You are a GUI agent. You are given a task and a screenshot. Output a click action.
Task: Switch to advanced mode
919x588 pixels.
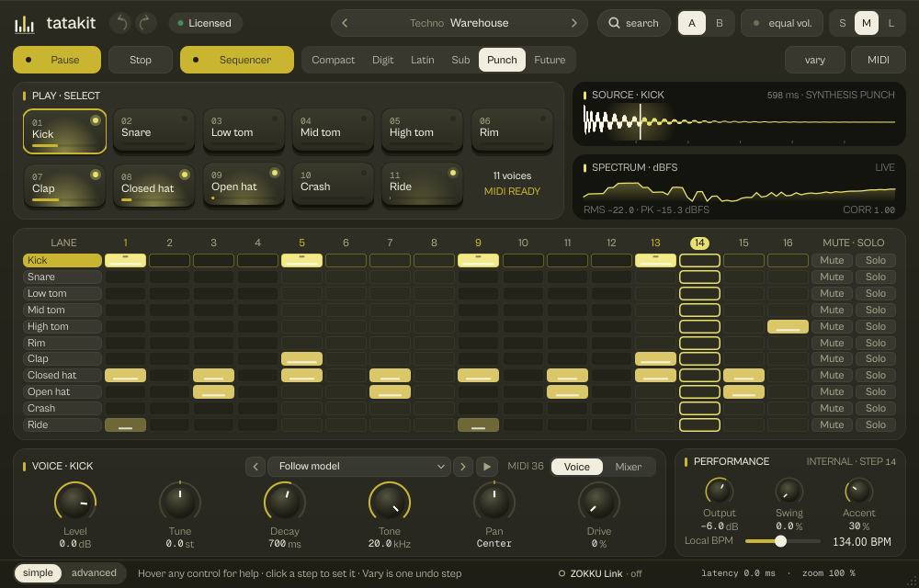[x=94, y=572]
